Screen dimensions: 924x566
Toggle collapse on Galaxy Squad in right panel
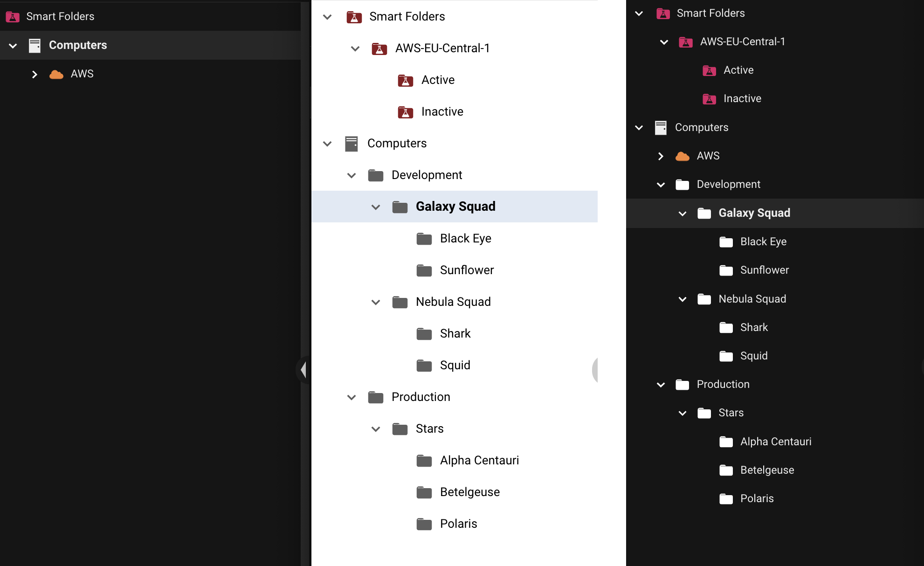coord(682,213)
